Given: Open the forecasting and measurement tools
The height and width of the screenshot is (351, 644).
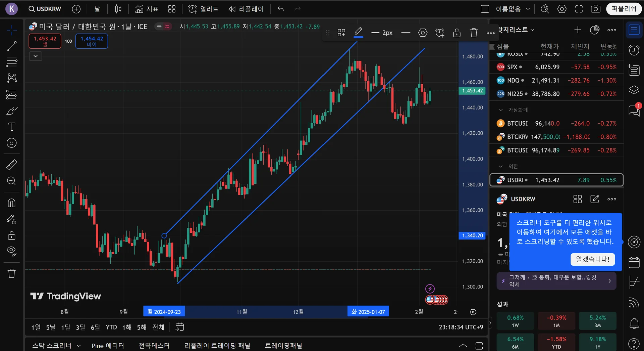Looking at the screenshot, I should click(12, 94).
